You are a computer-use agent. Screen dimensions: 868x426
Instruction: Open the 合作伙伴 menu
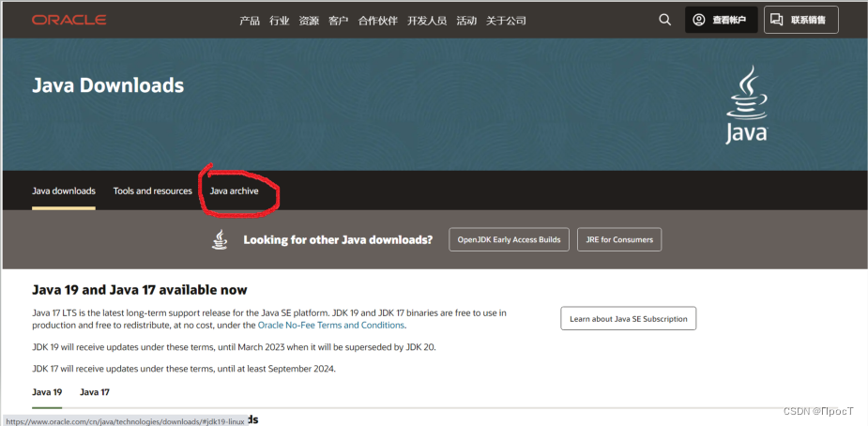pyautogui.click(x=378, y=21)
